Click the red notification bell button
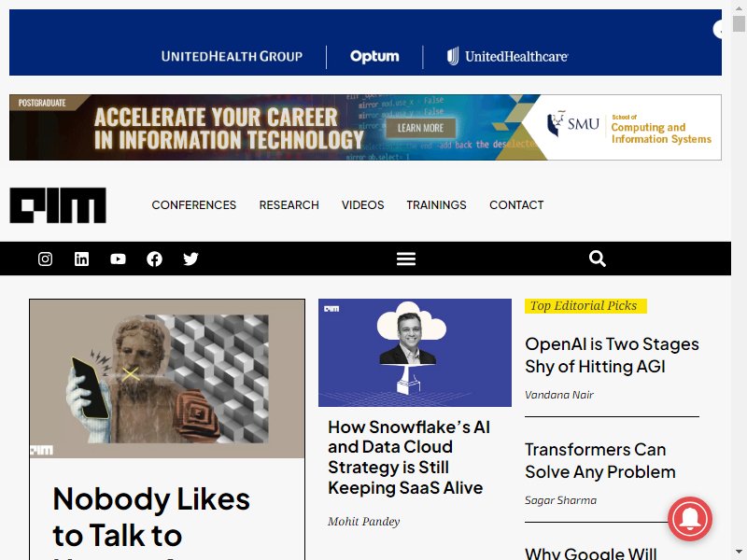The image size is (747, 560). pyautogui.click(x=690, y=520)
